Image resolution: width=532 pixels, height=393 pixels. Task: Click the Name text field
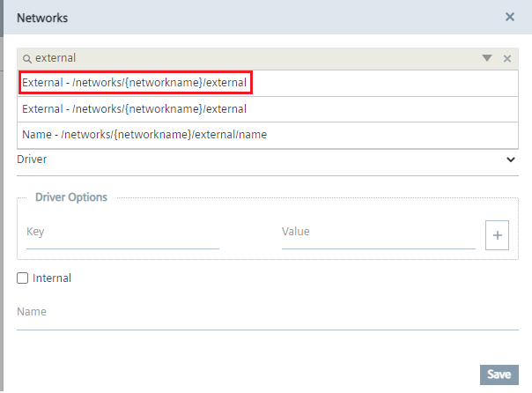click(266, 314)
